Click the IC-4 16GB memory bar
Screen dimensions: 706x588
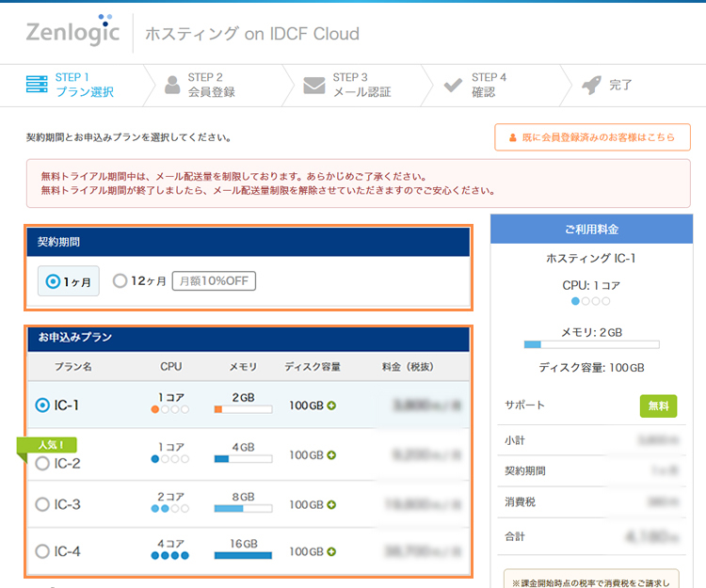243,556
